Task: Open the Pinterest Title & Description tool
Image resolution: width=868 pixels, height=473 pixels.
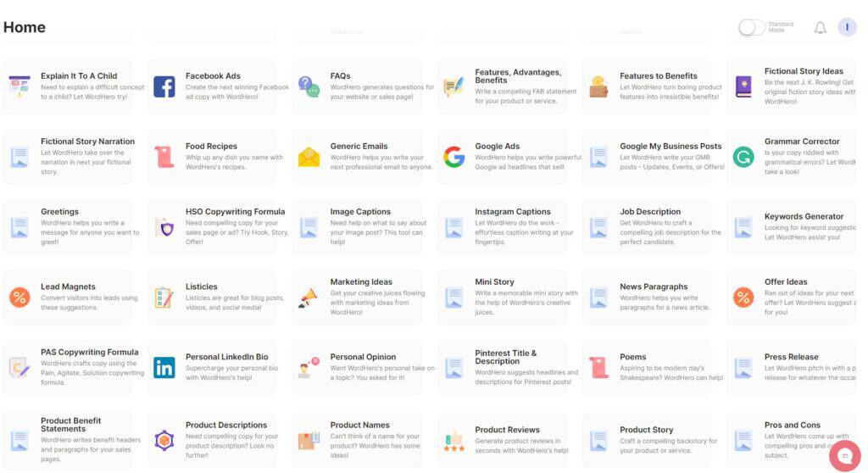Action: [x=502, y=368]
